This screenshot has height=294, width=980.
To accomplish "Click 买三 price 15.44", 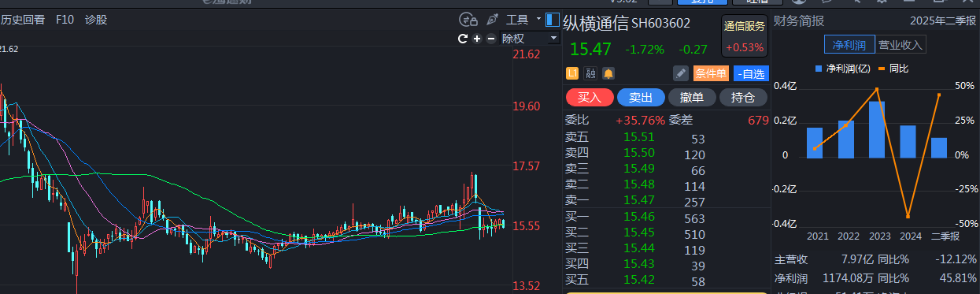I will point(638,247).
